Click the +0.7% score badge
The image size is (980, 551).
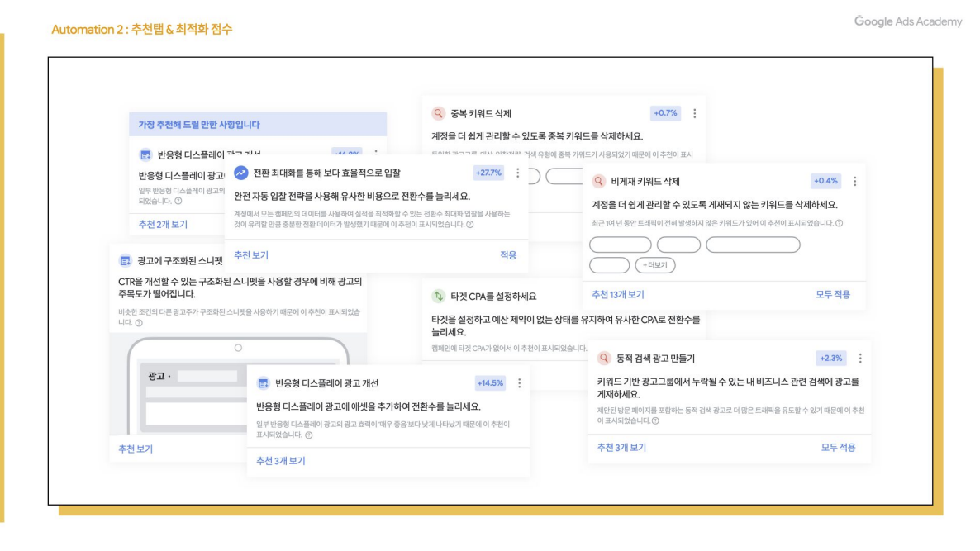coord(665,113)
